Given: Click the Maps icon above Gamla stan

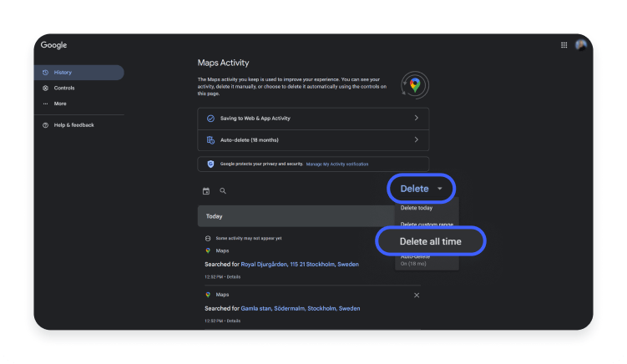Looking at the screenshot, I should point(208,295).
